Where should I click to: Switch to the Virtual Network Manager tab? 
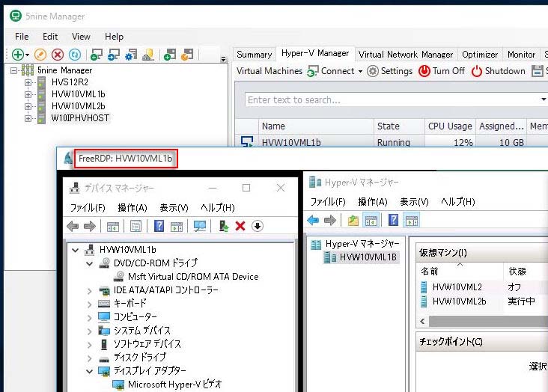point(406,55)
